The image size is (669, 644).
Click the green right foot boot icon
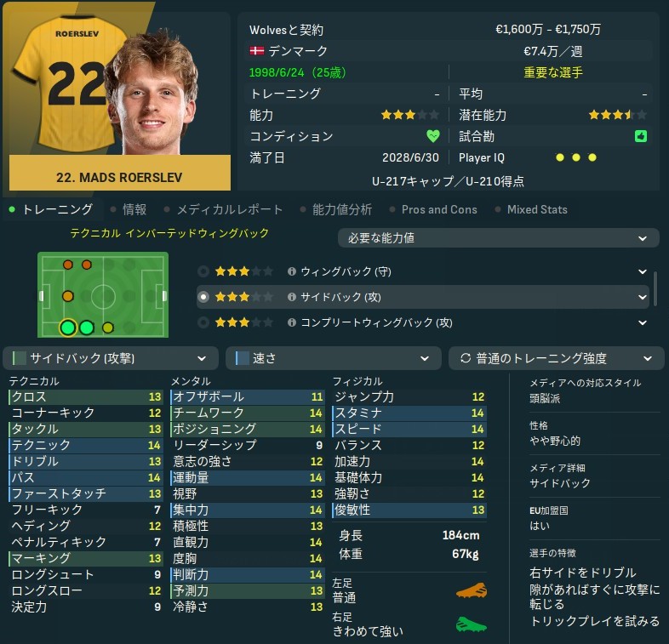point(471,624)
